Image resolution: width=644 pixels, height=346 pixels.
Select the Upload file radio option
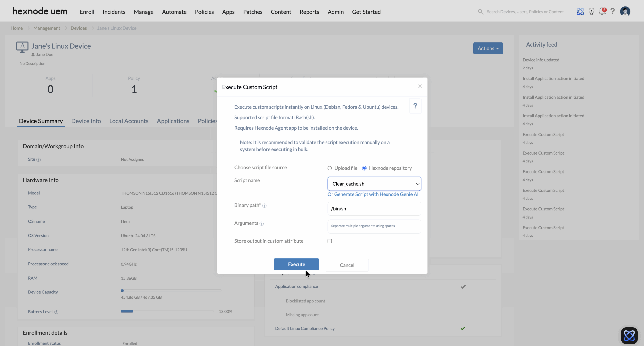point(330,168)
